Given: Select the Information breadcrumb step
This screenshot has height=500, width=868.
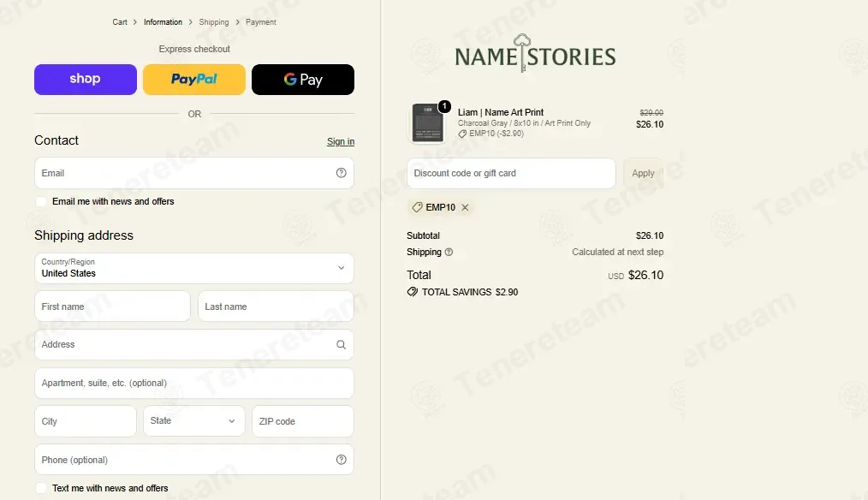Looking at the screenshot, I should click(x=163, y=22).
